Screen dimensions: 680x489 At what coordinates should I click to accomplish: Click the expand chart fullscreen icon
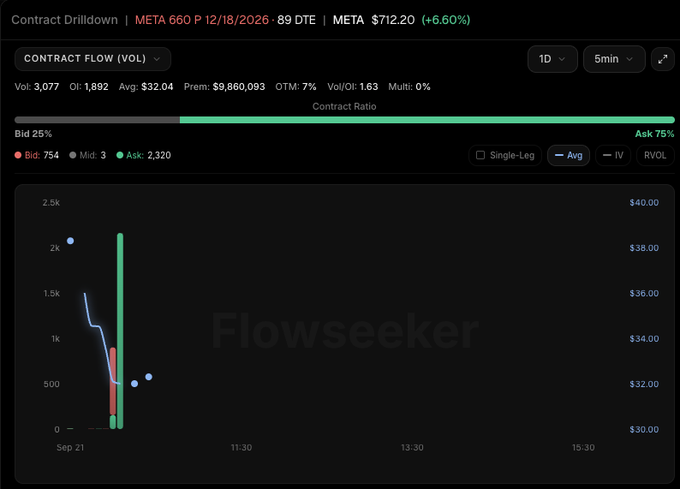tap(662, 59)
